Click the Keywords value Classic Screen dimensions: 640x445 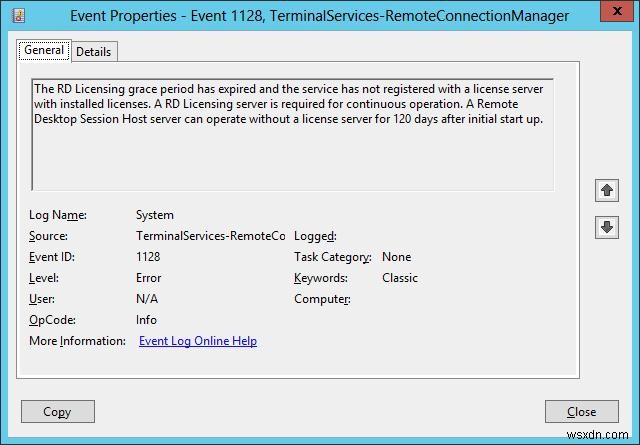(x=400, y=278)
